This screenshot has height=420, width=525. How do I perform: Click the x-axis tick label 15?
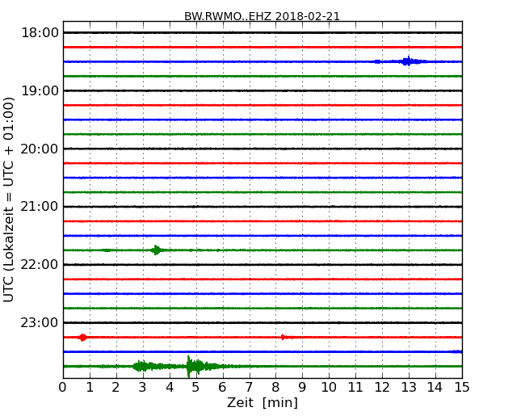[x=462, y=388]
